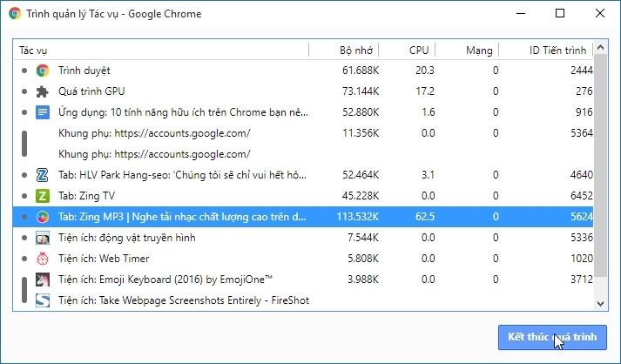Click the scrollbar up arrow
The height and width of the screenshot is (364, 621).
tap(600, 48)
